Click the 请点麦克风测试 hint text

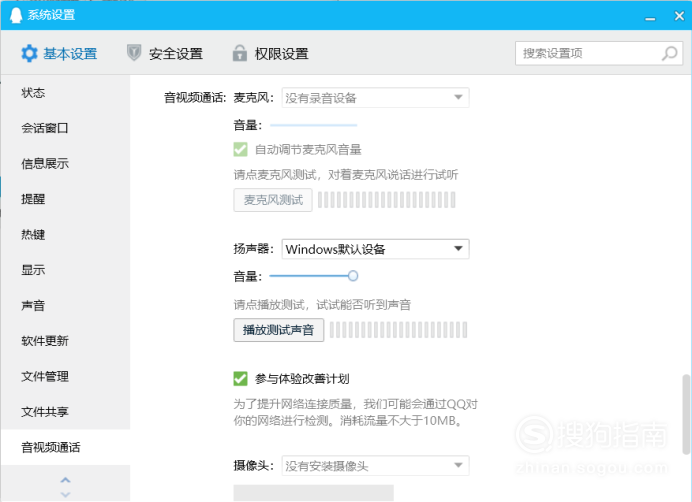pos(346,175)
